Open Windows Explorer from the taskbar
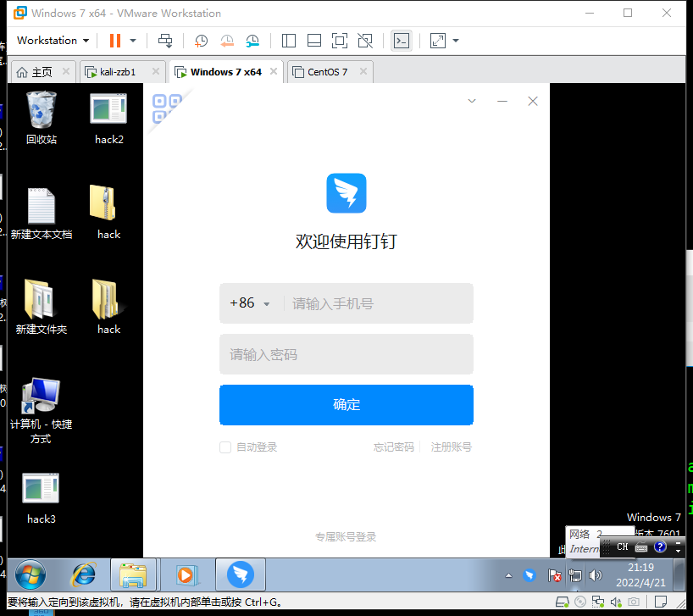Image resolution: width=693 pixels, height=616 pixels. 133,574
